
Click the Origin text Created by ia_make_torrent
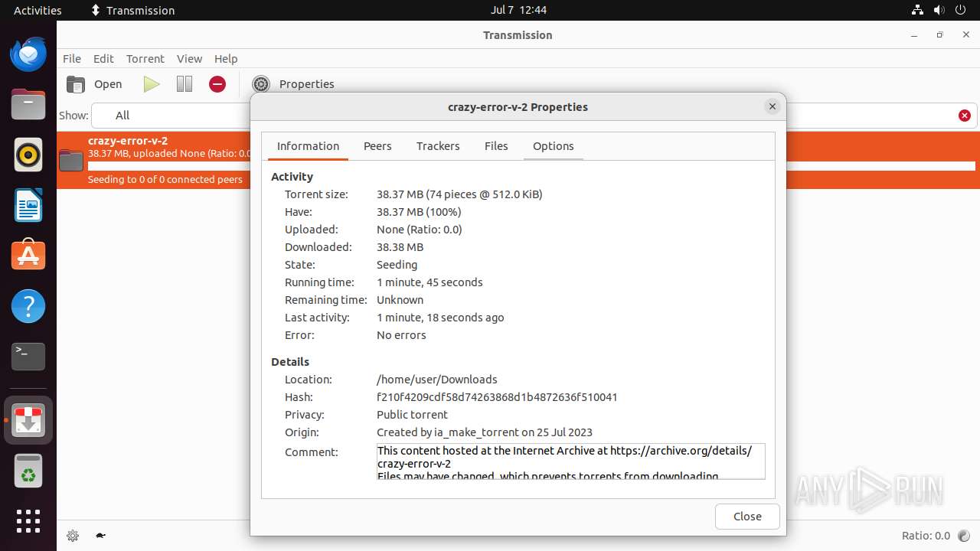[x=485, y=432]
